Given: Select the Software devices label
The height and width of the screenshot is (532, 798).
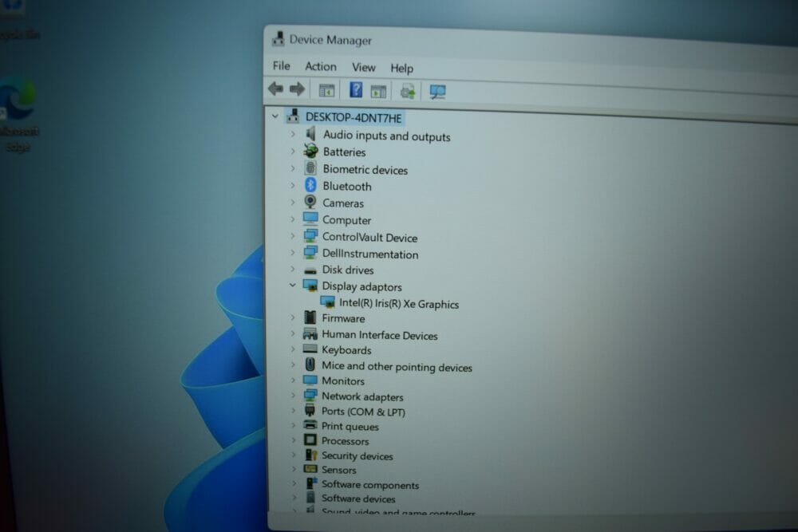Looking at the screenshot, I should (358, 499).
